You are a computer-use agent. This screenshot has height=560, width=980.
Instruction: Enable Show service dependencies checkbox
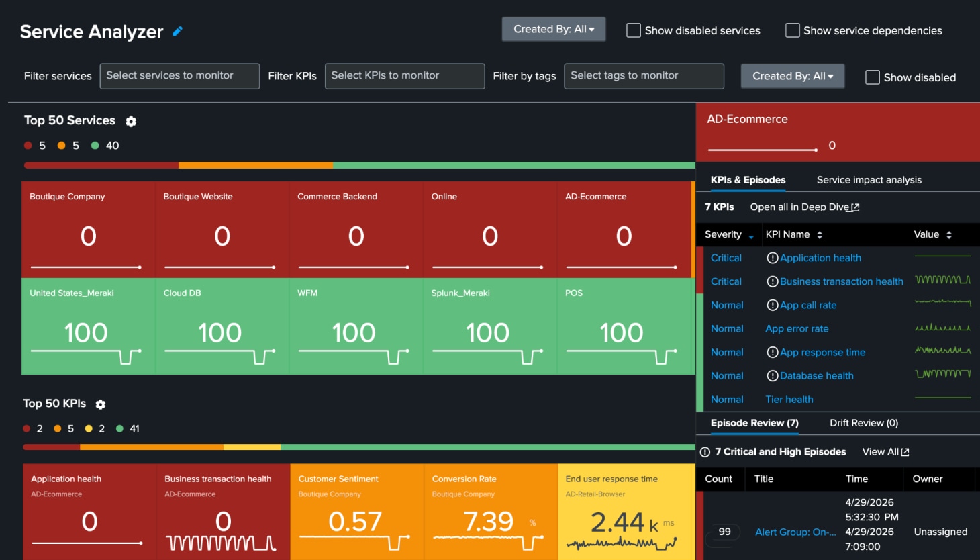(792, 30)
